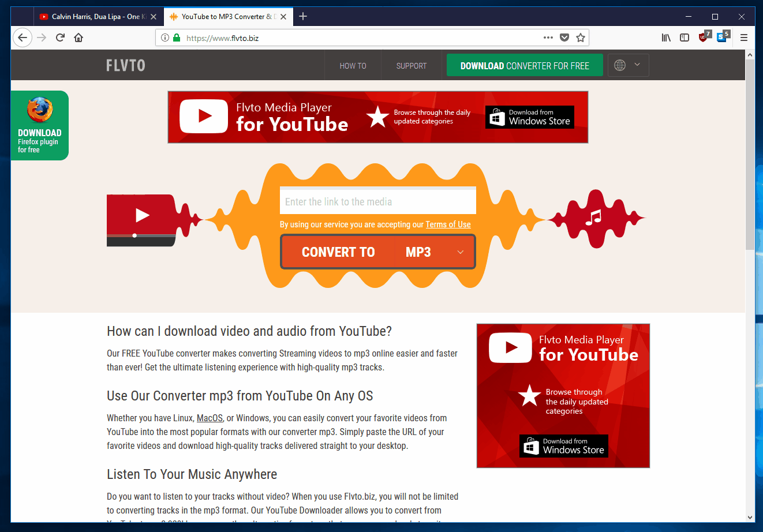Click the red video player illustration
This screenshot has height=532, width=763.
[x=141, y=220]
